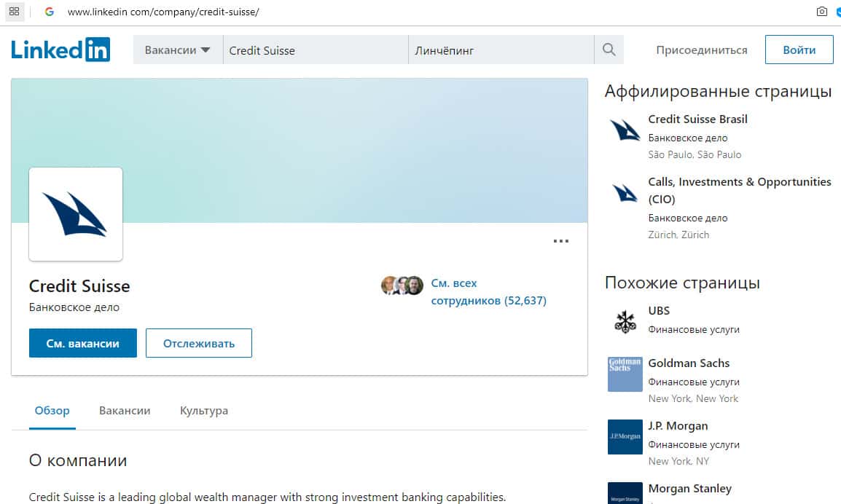841x504 pixels.
Task: Click the Аффилированные страницы heading
Action: tap(718, 92)
